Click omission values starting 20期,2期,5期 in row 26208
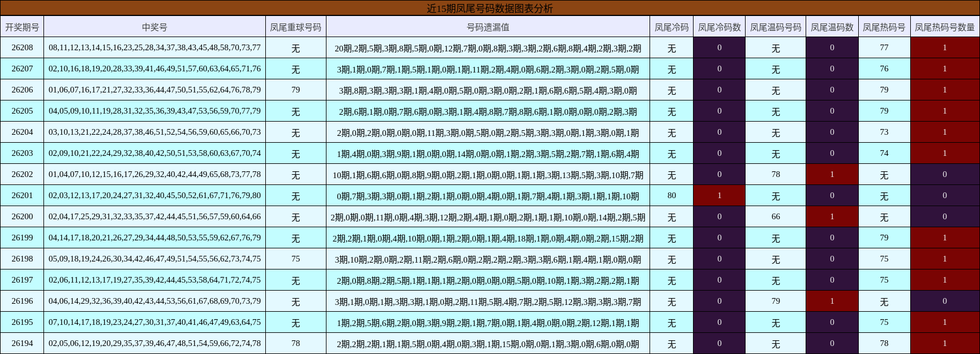Viewport: 980px width, 354px height. [488, 49]
